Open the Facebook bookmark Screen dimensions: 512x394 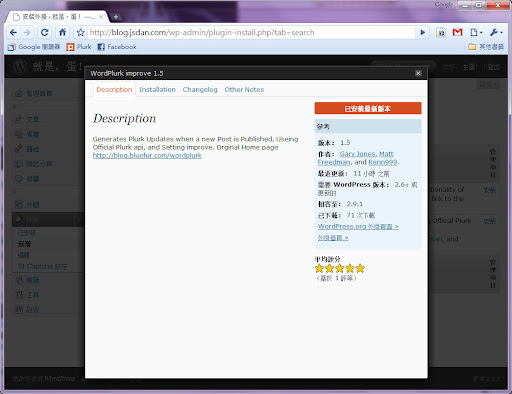pos(117,47)
